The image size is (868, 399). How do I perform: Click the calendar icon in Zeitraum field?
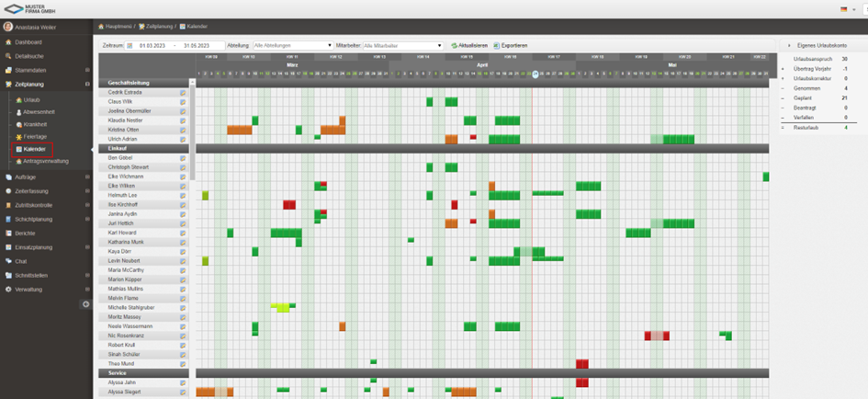click(x=130, y=45)
